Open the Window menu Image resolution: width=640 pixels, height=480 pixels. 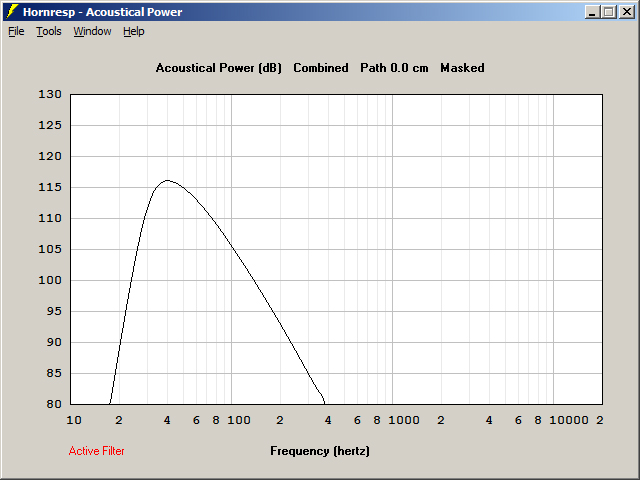coord(92,31)
